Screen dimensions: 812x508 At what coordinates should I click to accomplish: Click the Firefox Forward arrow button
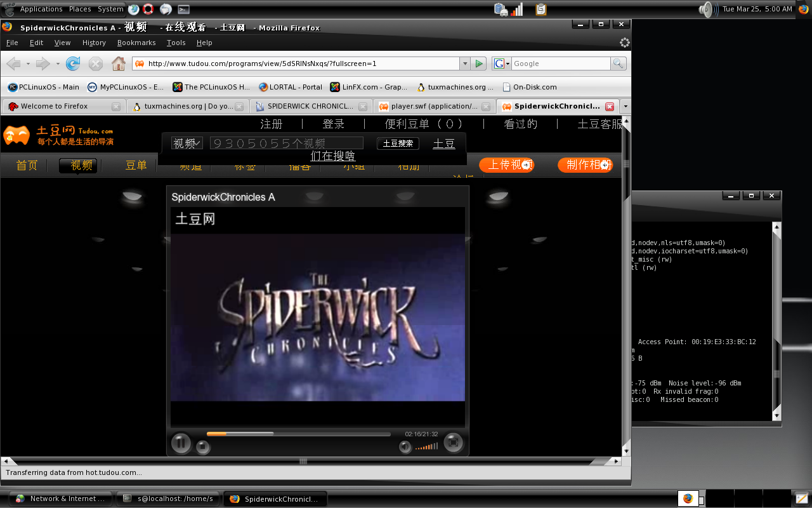pyautogui.click(x=43, y=63)
